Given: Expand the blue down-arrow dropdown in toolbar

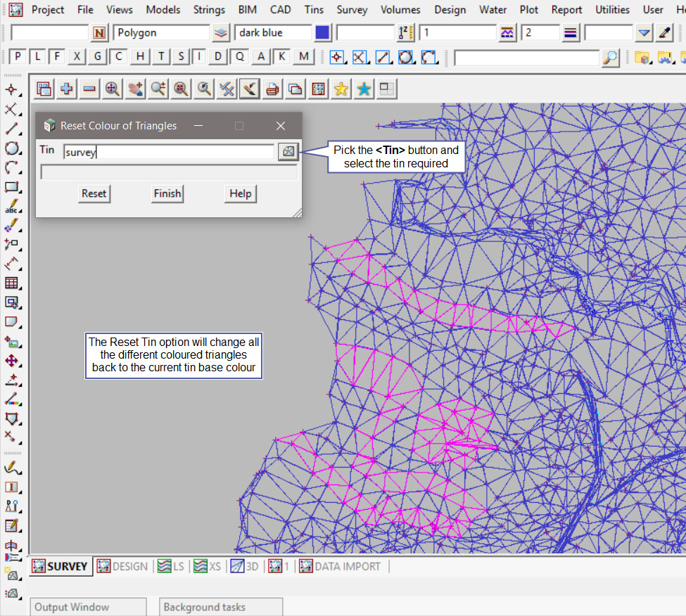Looking at the screenshot, I should 644,33.
